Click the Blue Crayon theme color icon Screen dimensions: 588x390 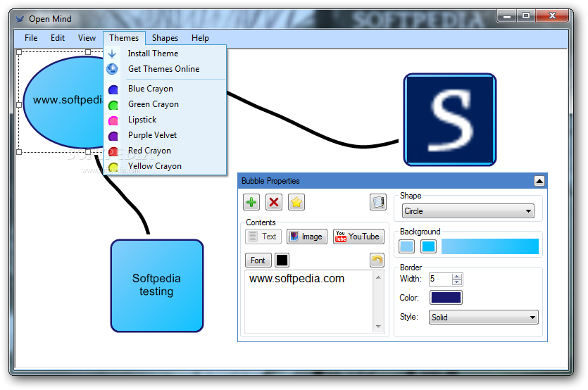113,89
